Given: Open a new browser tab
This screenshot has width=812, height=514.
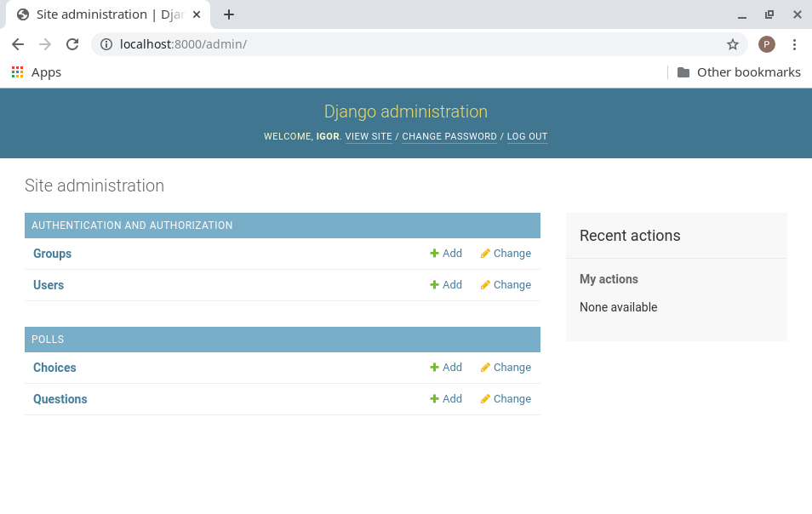Looking at the screenshot, I should (229, 14).
